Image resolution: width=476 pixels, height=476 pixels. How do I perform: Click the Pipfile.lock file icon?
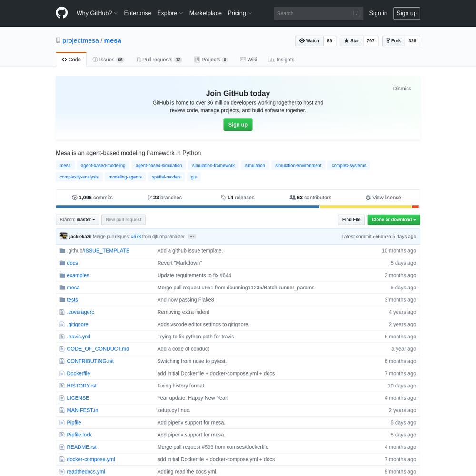pyautogui.click(x=62, y=435)
